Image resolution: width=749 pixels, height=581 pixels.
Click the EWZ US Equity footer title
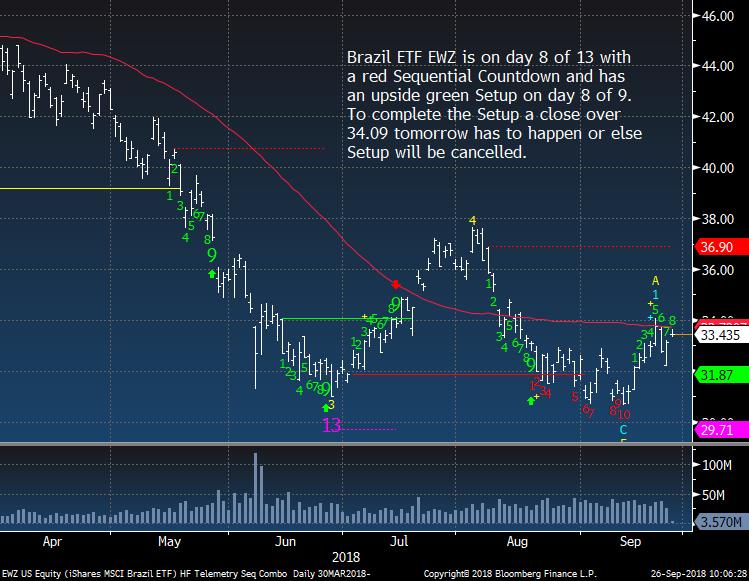tap(186, 574)
